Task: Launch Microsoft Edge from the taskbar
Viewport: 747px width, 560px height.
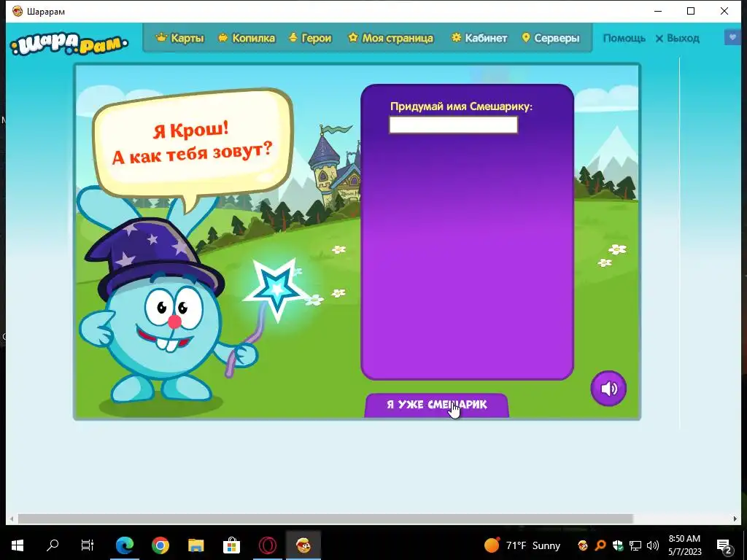Action: 124,545
